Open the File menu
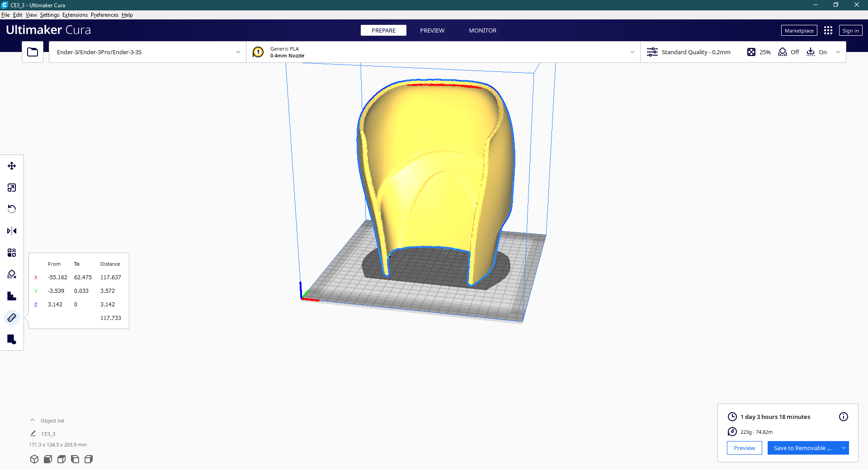868x470 pixels. pos(5,15)
